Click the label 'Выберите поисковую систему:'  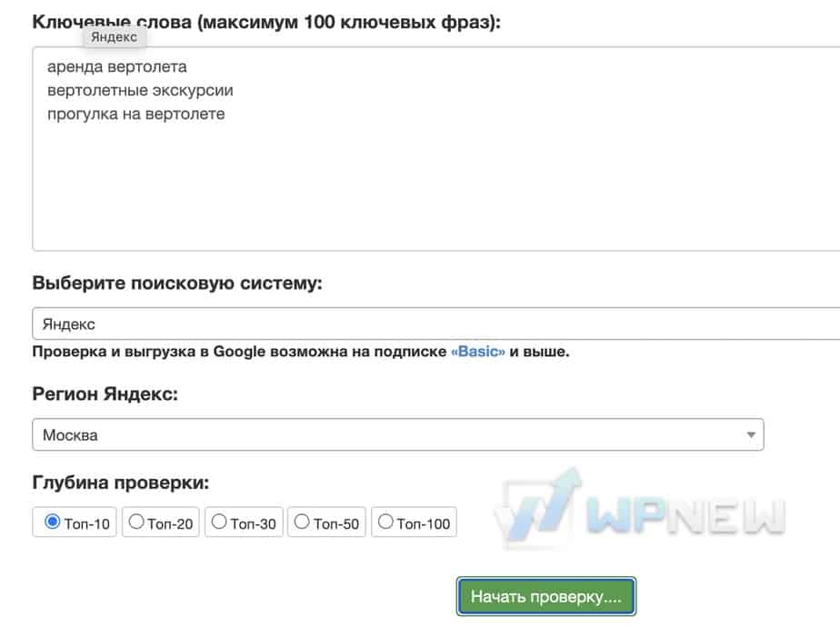pos(177,283)
